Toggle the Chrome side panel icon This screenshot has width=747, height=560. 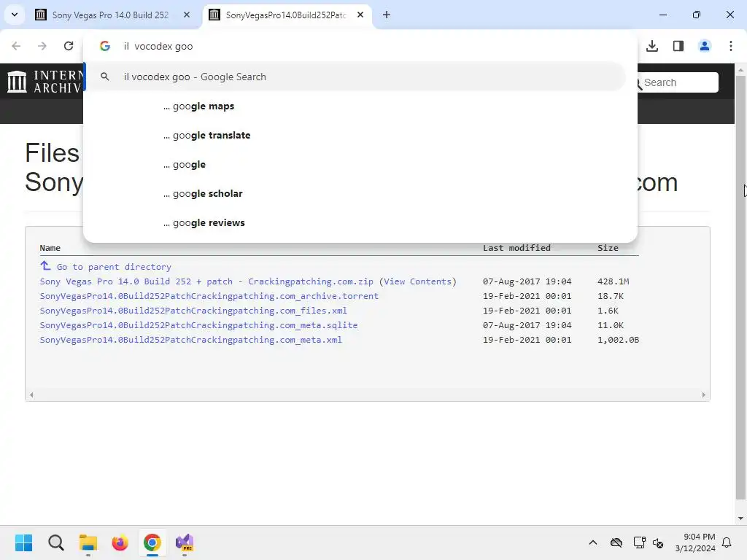coord(678,46)
